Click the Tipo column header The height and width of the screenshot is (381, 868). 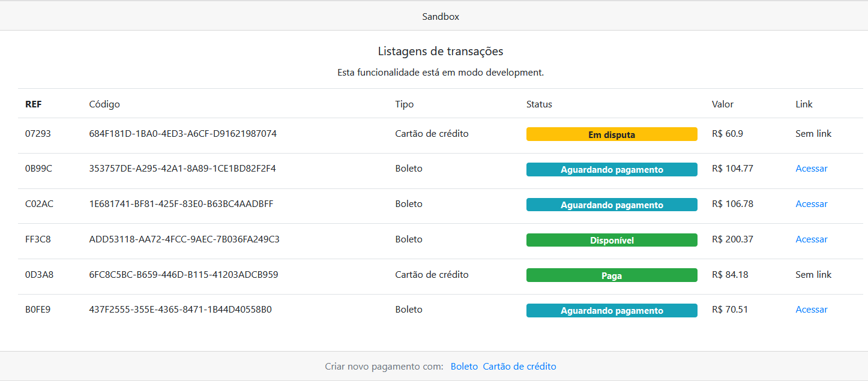pyautogui.click(x=405, y=104)
